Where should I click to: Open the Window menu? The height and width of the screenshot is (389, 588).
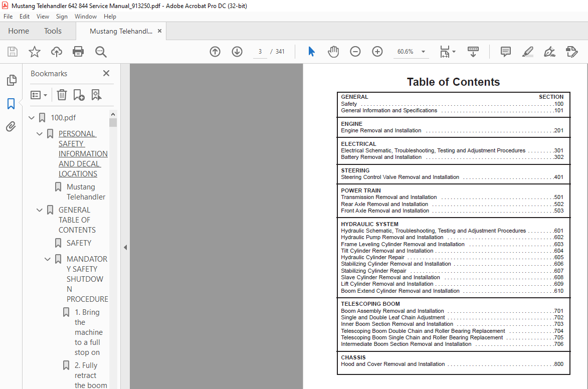[x=86, y=17]
